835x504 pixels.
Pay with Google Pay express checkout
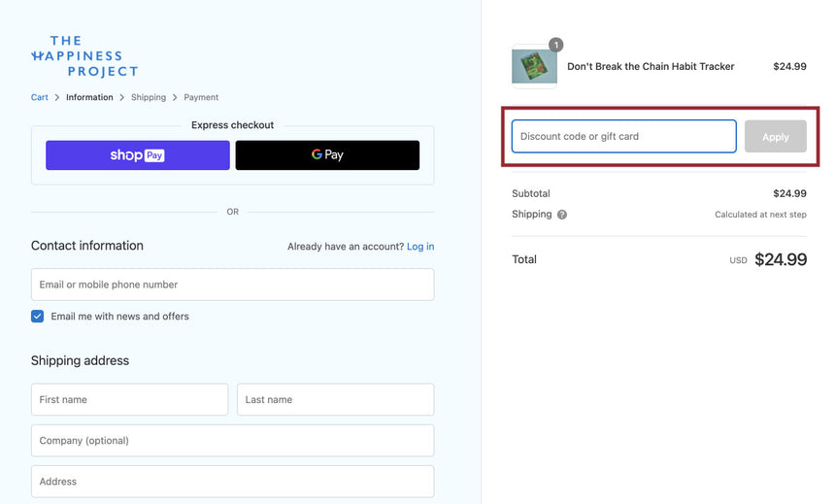(327, 155)
